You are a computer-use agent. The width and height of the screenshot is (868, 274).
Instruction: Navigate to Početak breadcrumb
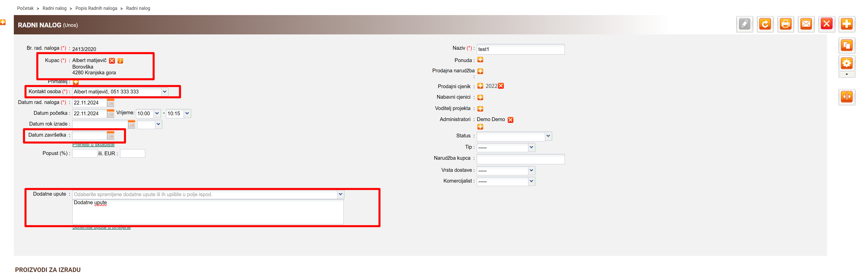pyautogui.click(x=25, y=8)
